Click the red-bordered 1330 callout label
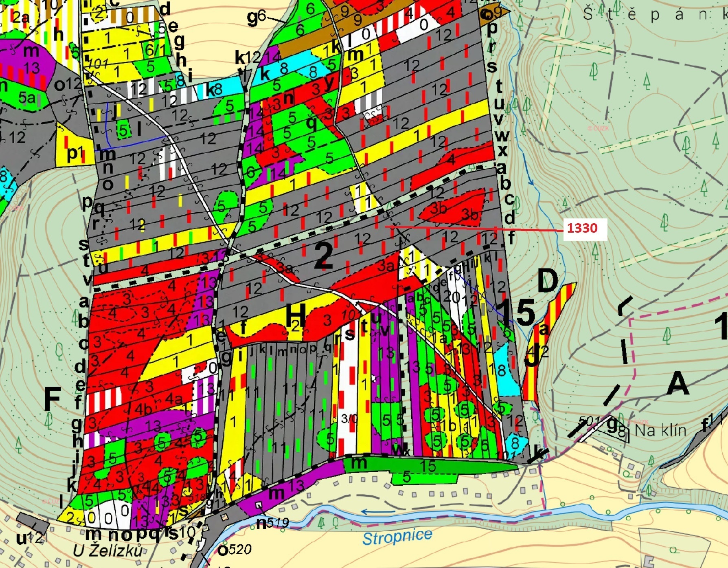Viewport: 728px width, 568px height. coord(582,228)
